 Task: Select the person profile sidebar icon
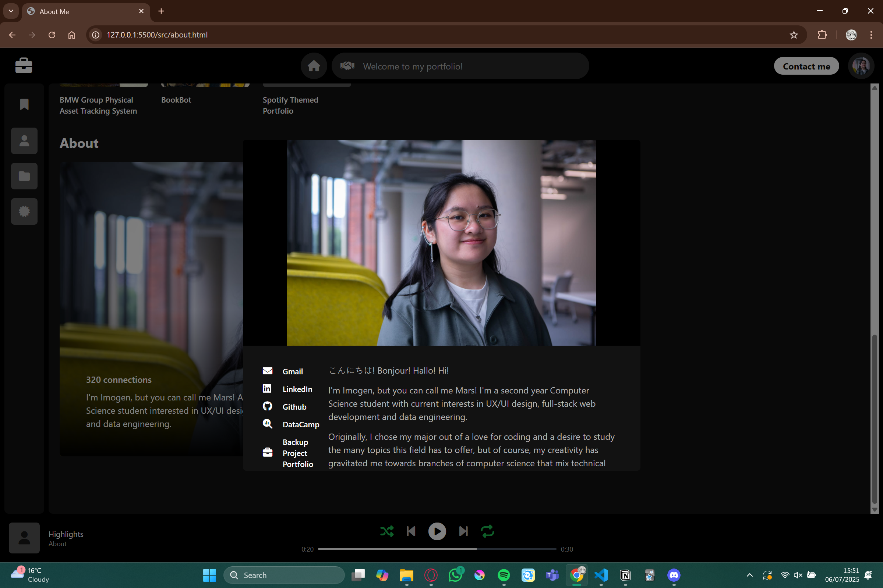(24, 141)
